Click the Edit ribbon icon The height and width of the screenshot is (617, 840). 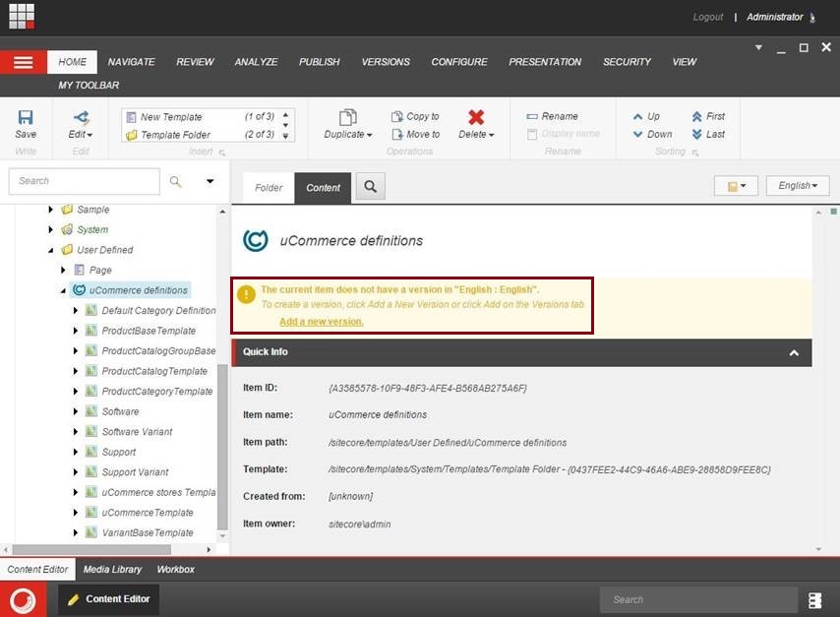pyautogui.click(x=81, y=117)
